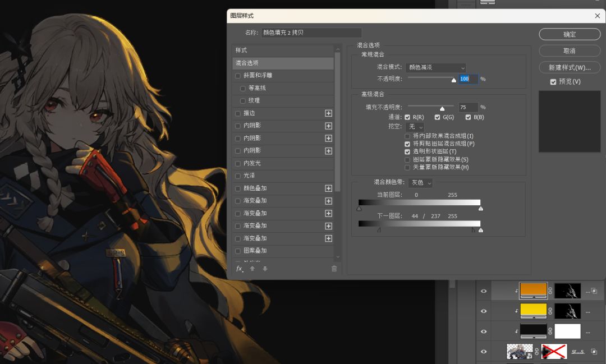Viewport: 606px width, 364px height.
Task: Select 混合选项 in the styles list
Action: [283, 63]
